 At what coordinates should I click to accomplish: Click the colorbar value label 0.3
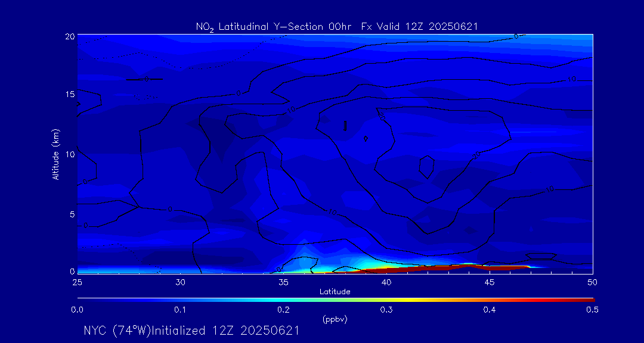point(386,310)
